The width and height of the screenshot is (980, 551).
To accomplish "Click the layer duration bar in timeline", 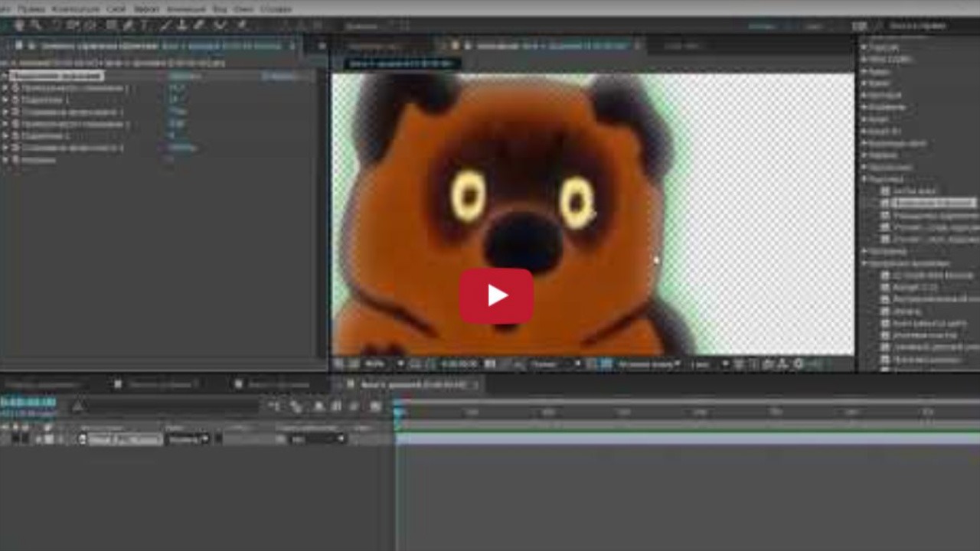I will coord(688,439).
